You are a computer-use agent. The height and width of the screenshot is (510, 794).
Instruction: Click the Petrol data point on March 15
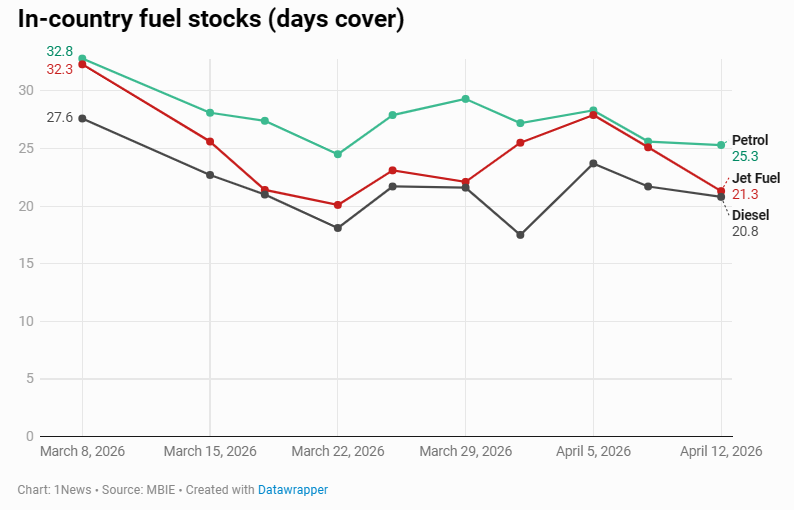tap(210, 113)
